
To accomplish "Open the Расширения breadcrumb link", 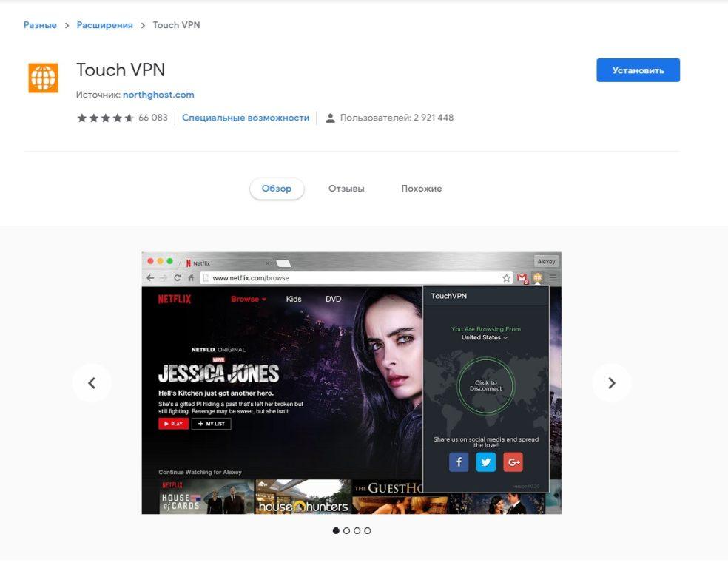I will click(104, 25).
